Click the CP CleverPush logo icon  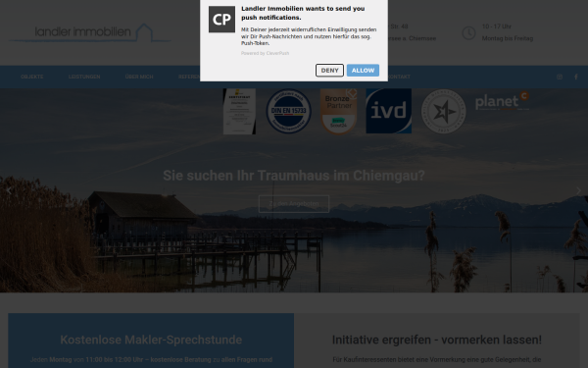pos(221,20)
